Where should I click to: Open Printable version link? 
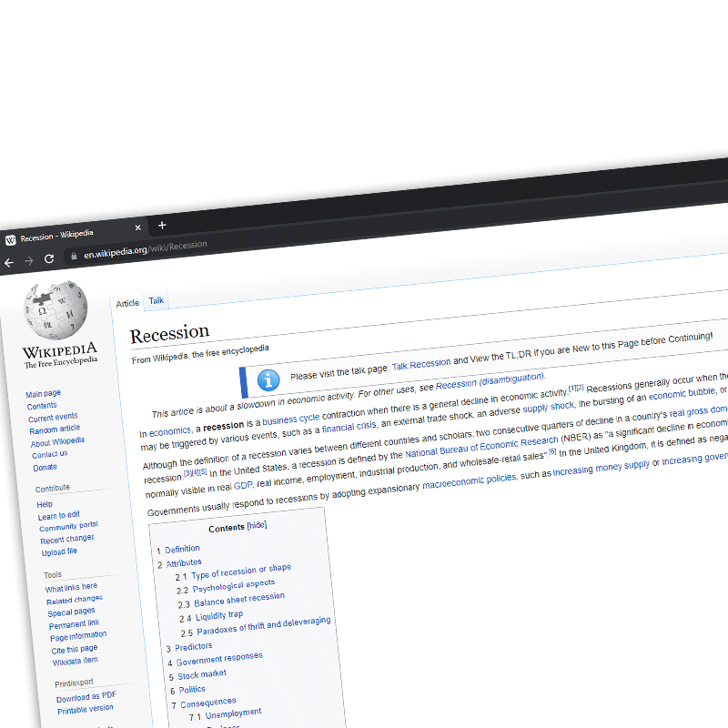coord(86,710)
